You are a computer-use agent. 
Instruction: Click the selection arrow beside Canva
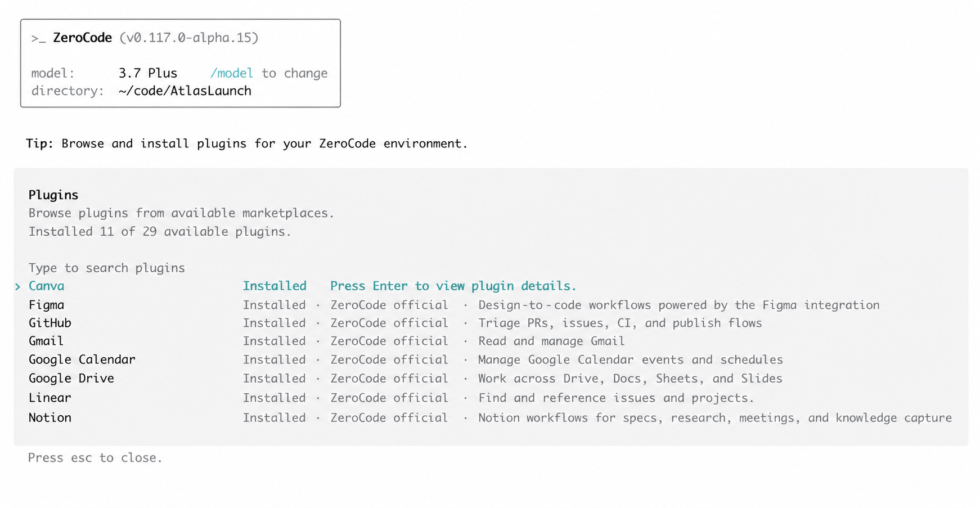[x=18, y=286]
